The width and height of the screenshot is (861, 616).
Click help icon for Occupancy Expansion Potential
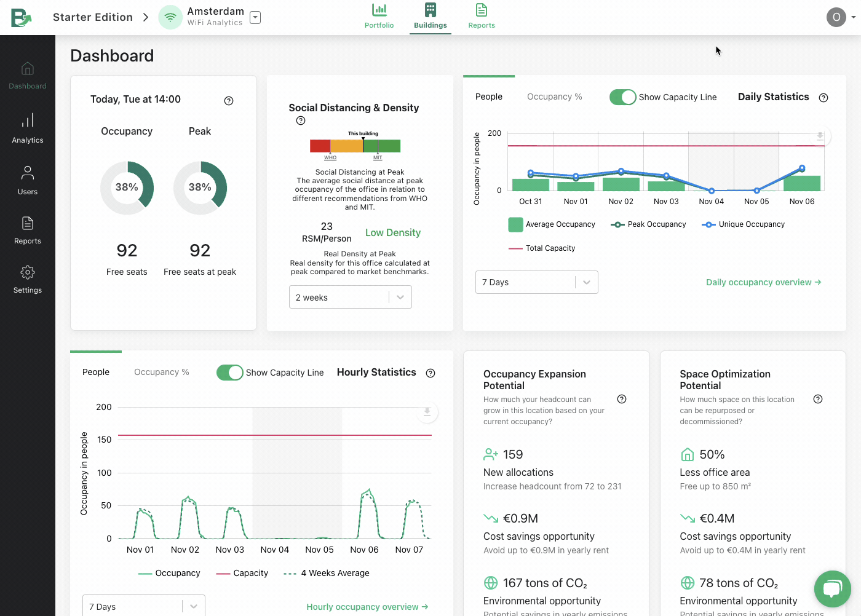click(x=622, y=399)
